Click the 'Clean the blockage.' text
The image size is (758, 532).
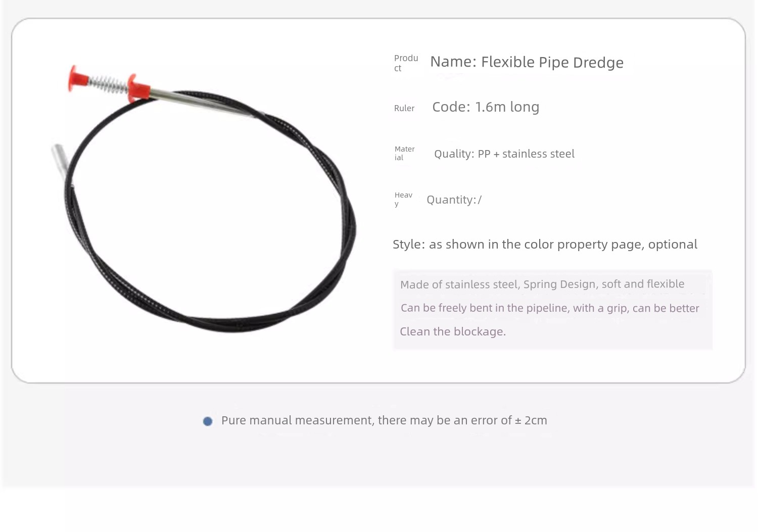[453, 332]
